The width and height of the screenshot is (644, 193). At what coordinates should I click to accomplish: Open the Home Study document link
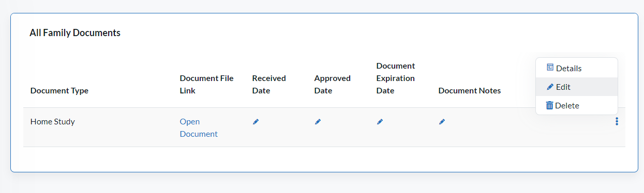coord(199,128)
